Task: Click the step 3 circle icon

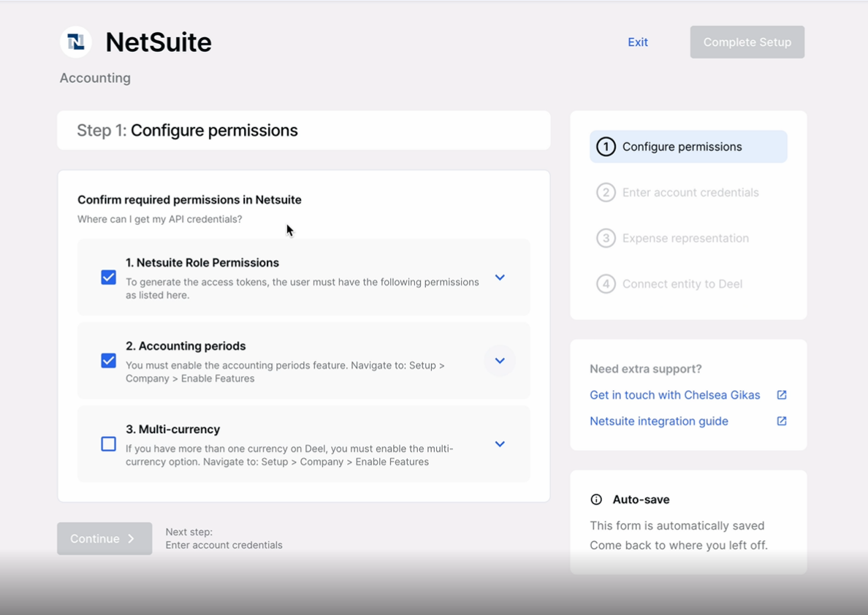Action: (x=606, y=238)
